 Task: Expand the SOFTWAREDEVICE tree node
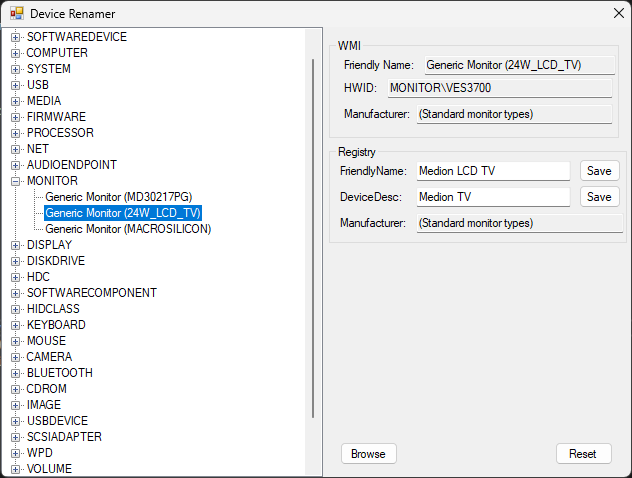[x=15, y=37]
